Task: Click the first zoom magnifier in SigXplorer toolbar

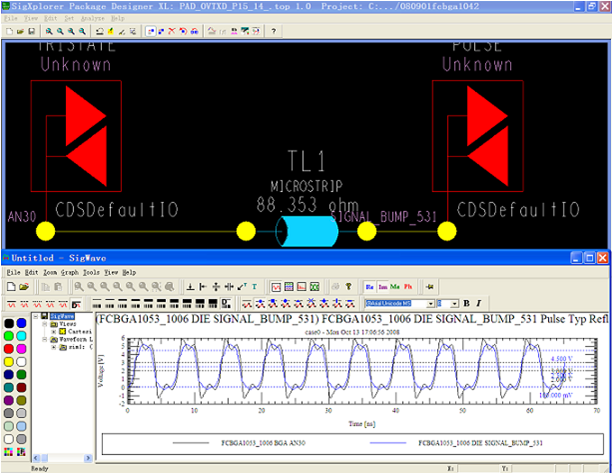Action: point(49,31)
